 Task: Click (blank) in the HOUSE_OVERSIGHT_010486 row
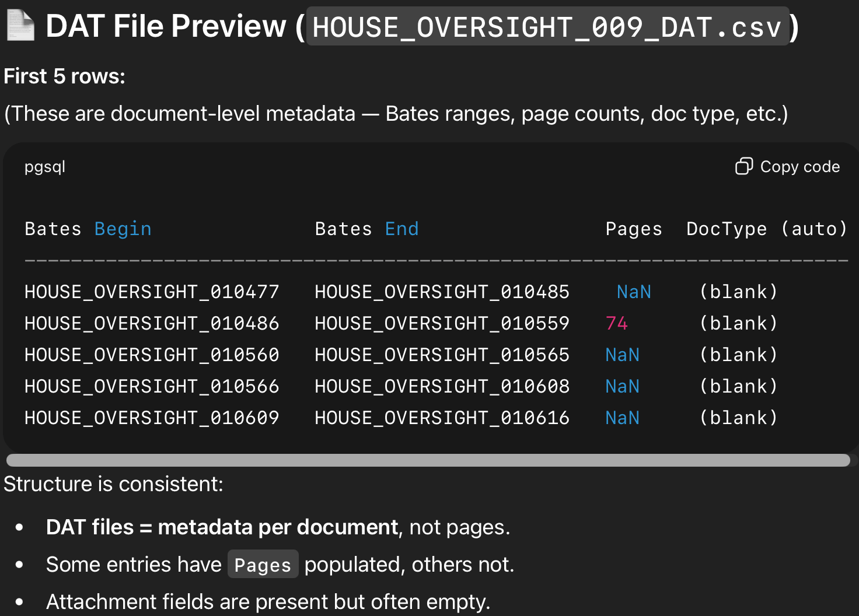[739, 323]
